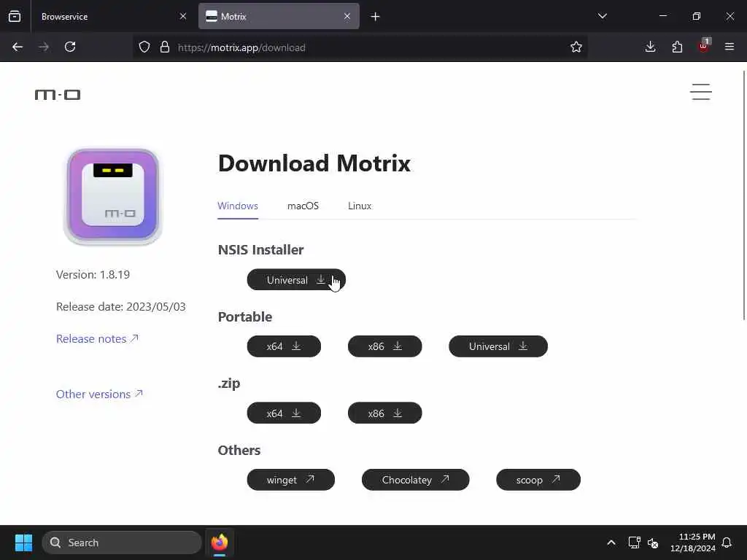The width and height of the screenshot is (747, 560).
Task: Open the Firefox extensions menu
Action: [677, 47]
